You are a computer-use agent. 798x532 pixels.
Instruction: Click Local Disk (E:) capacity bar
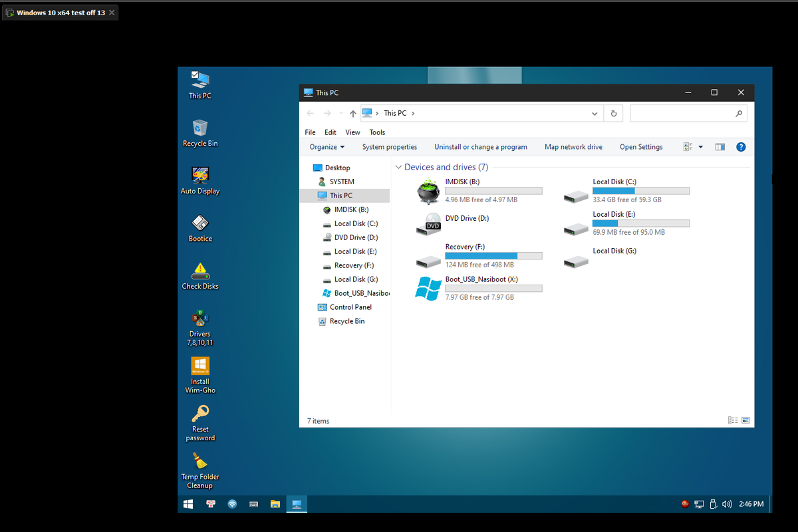pos(641,223)
